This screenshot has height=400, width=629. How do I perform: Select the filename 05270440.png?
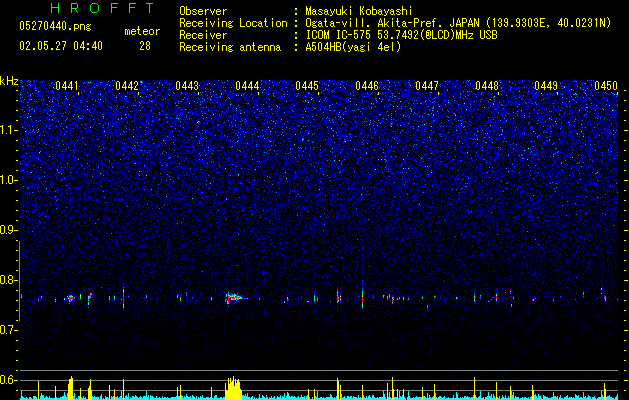pyautogui.click(x=55, y=26)
